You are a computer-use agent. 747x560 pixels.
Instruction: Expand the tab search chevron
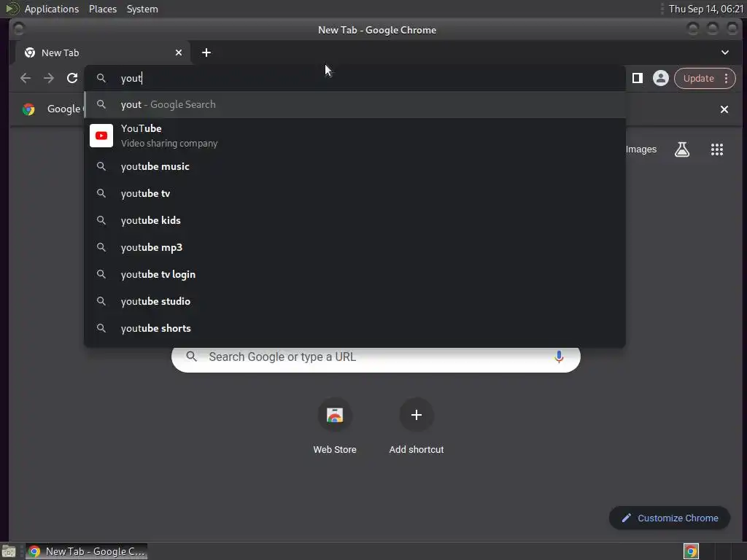click(725, 52)
